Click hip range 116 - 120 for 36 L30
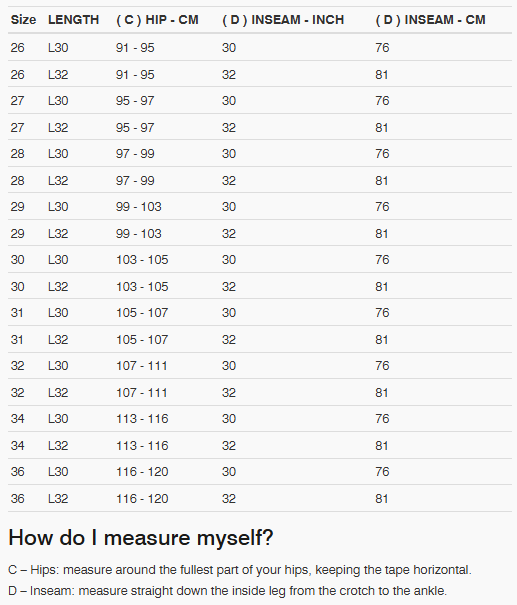This screenshot has width=517, height=605. pos(142,472)
